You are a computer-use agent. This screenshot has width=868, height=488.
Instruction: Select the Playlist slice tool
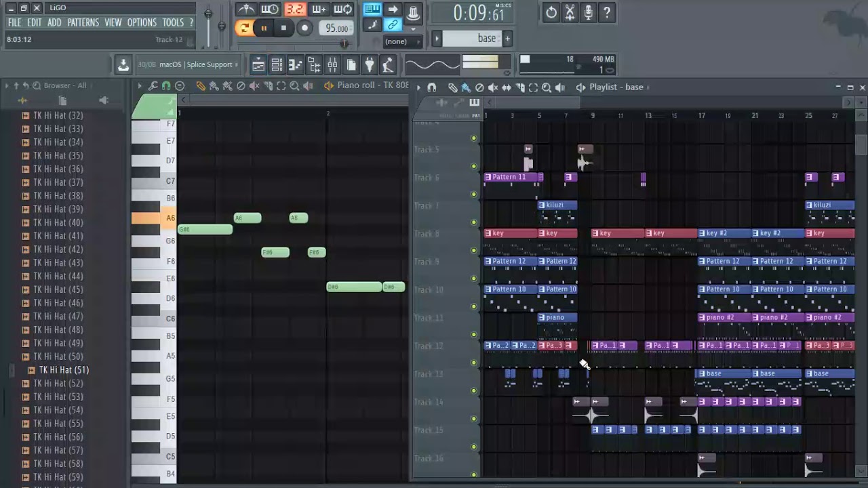coord(520,87)
